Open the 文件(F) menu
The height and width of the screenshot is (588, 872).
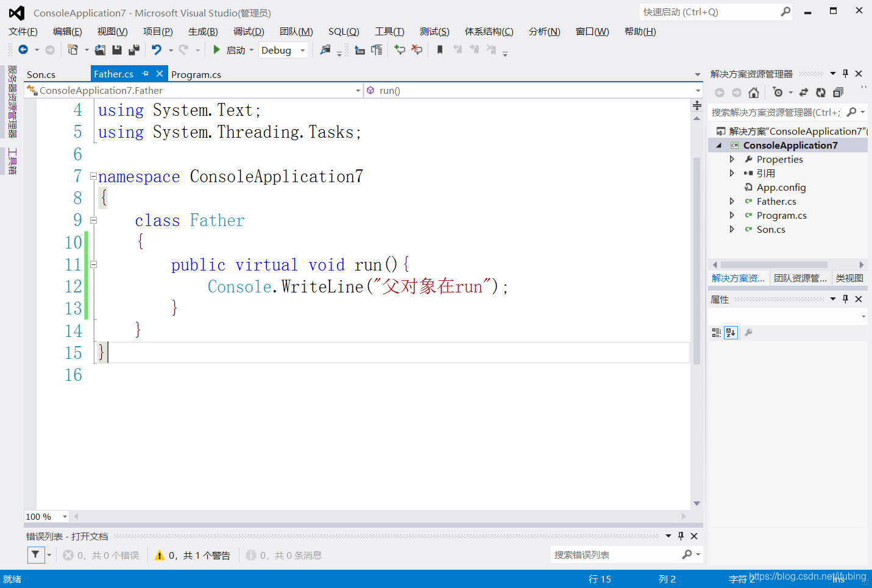point(23,32)
